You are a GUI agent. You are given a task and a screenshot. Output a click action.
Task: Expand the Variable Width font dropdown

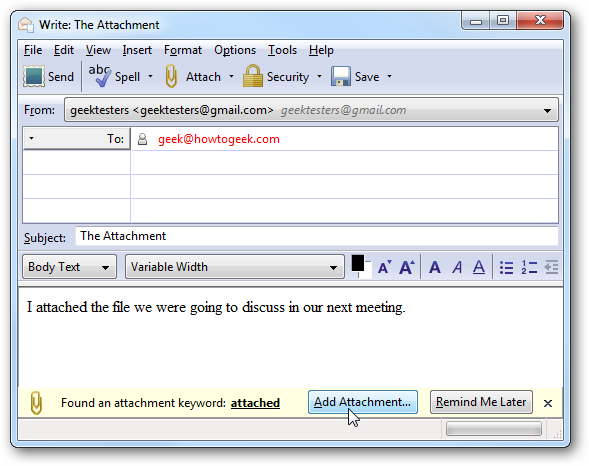[235, 267]
